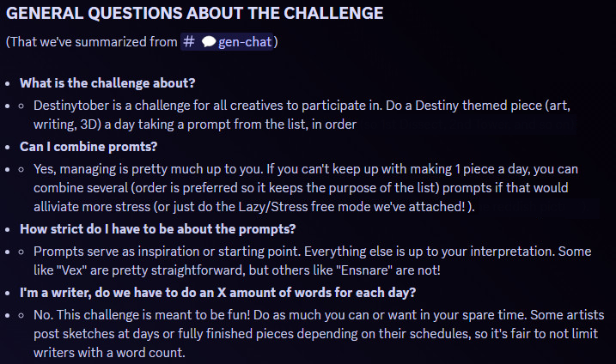Click the speech bubble emoji before gen-chat
This screenshot has width=616, height=364.
[x=208, y=42]
